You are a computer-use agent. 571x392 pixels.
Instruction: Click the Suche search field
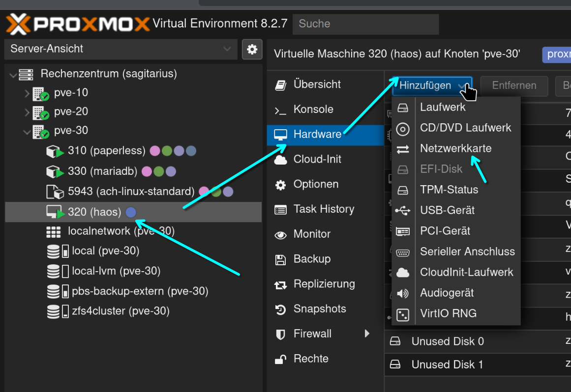click(x=365, y=24)
